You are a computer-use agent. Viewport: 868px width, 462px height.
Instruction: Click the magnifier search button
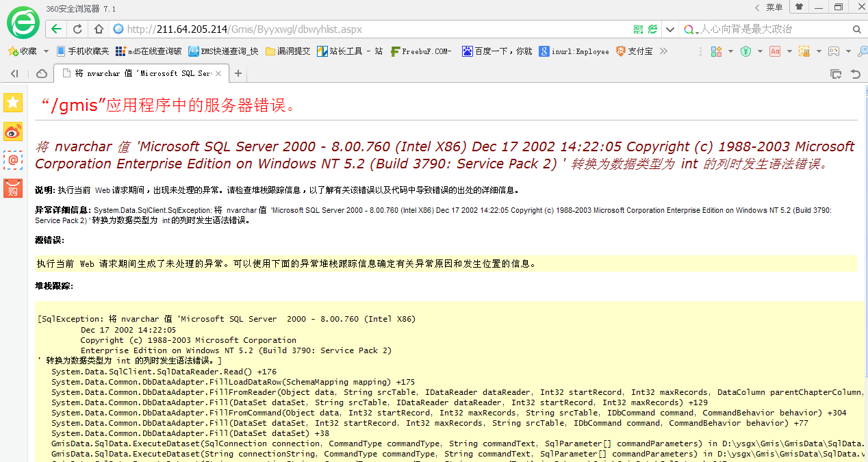857,29
